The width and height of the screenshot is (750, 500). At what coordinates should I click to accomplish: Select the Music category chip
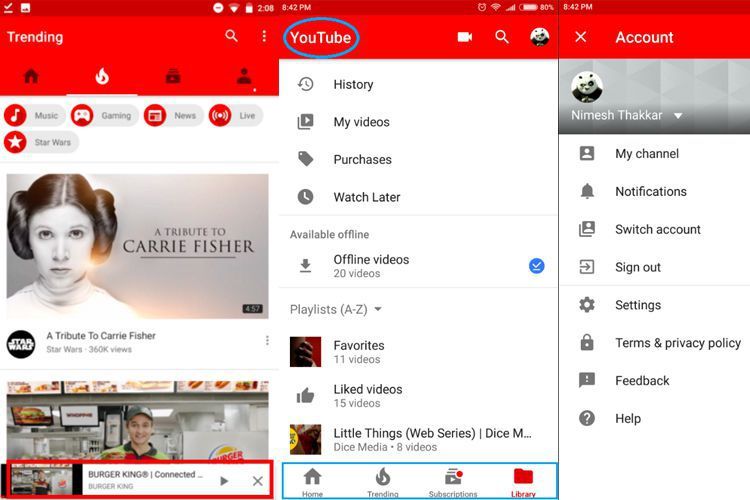34,116
